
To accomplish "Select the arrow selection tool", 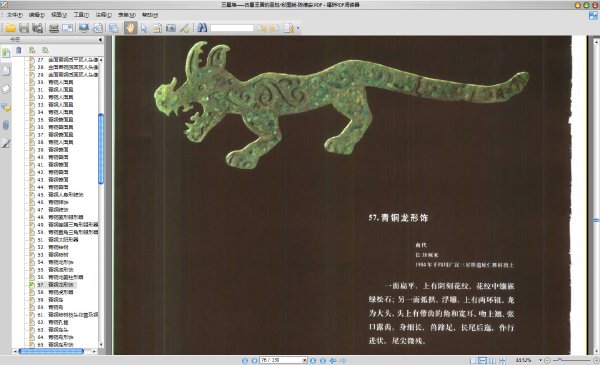I will coord(144,28).
